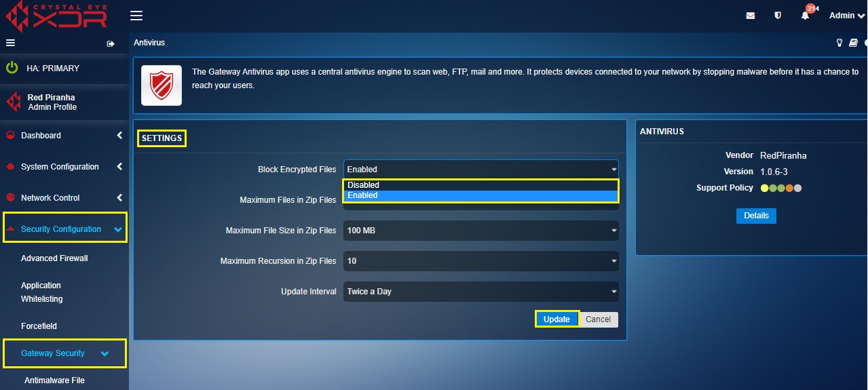Screen dimensions: 868x390
Task: Click the Antivirus page title
Action: (149, 43)
